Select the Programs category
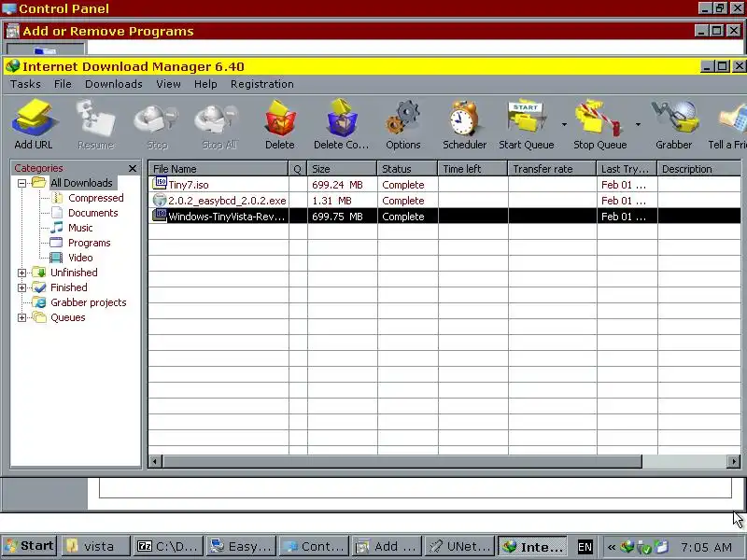This screenshot has height=560, width=747. point(89,243)
